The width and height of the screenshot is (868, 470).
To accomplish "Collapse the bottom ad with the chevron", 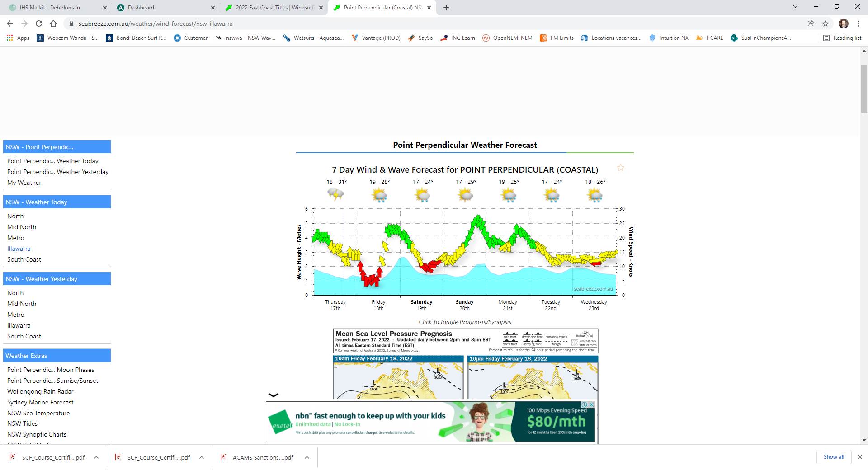I will 274,395.
